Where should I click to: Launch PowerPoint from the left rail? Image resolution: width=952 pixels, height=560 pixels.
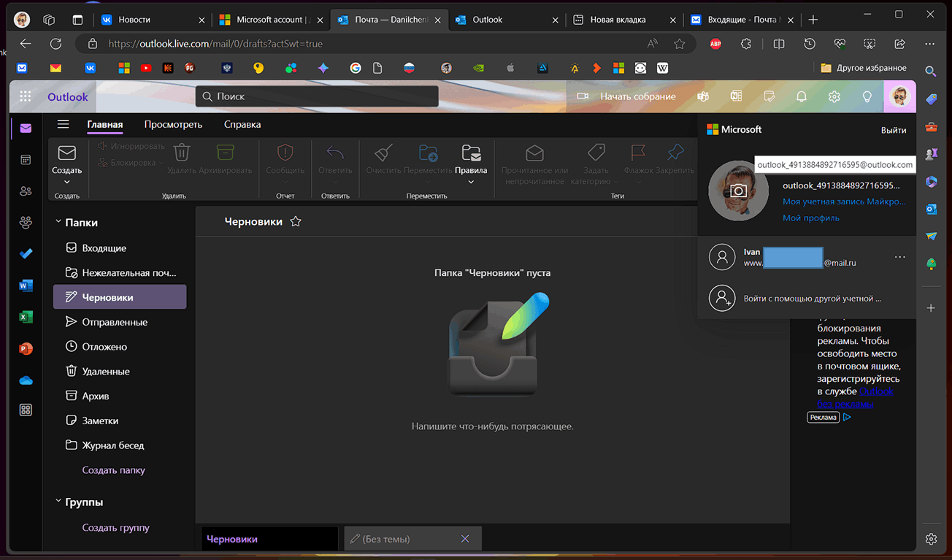pos(26,348)
